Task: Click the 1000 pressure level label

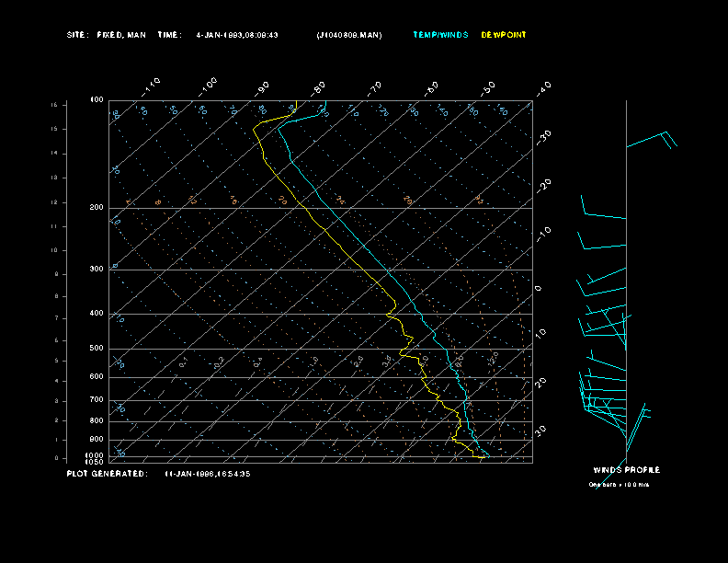Action: coord(95,455)
